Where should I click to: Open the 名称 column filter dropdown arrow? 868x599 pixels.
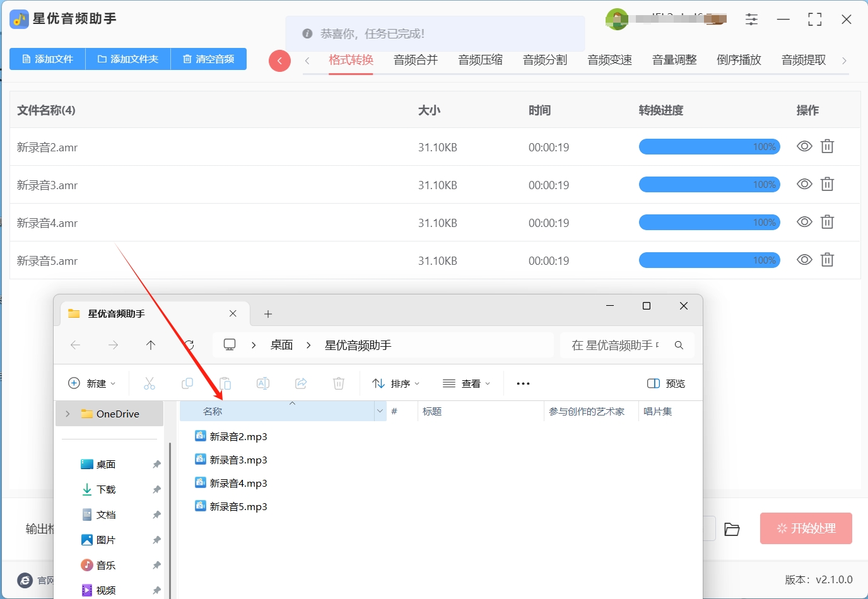(x=380, y=411)
